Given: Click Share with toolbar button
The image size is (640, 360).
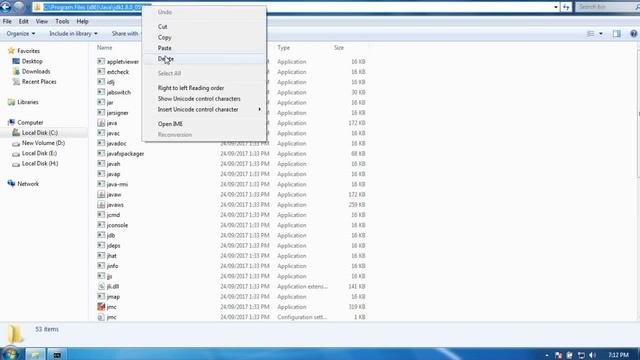Looking at the screenshot, I should coord(125,33).
